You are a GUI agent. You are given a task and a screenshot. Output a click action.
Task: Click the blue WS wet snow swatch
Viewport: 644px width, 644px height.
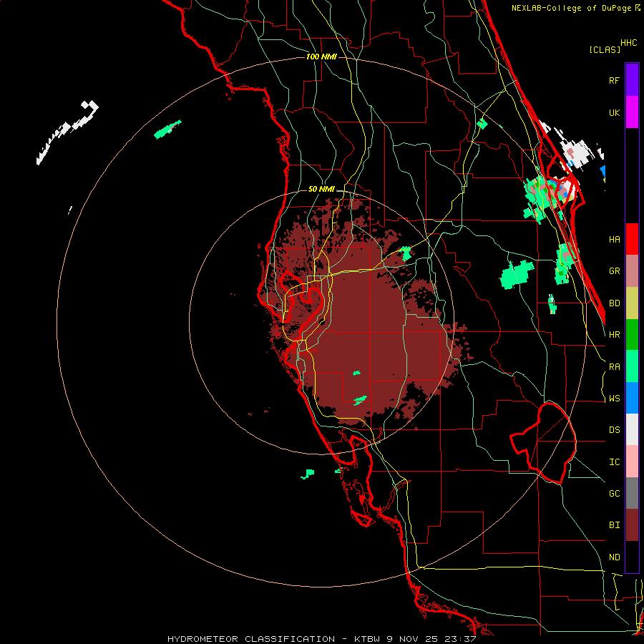632,398
